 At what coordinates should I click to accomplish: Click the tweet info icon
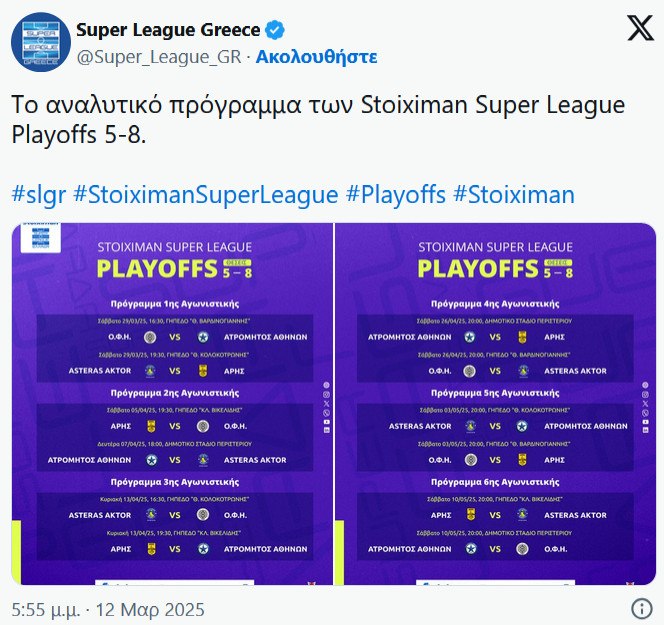(x=642, y=609)
